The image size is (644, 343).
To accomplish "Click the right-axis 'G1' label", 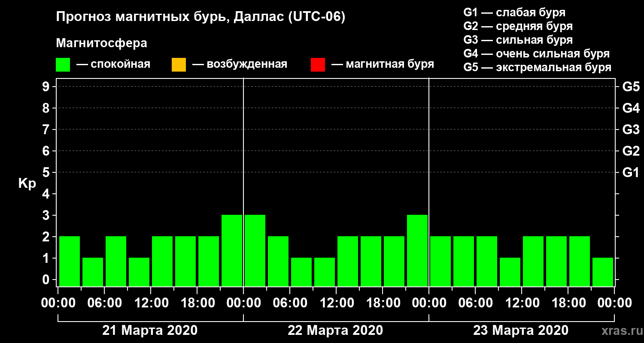I will (x=631, y=173).
